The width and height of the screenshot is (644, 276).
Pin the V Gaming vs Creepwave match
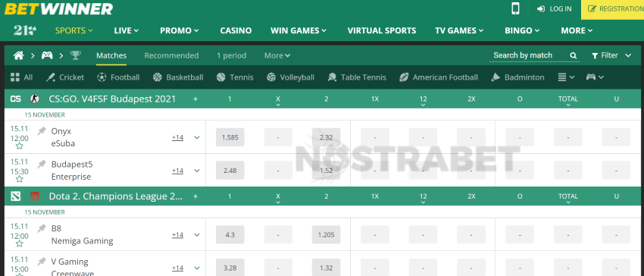pos(42,262)
